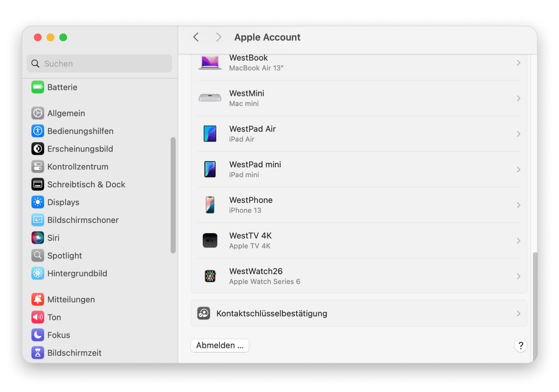Click the WestPad Air iPad icon

tap(210, 134)
